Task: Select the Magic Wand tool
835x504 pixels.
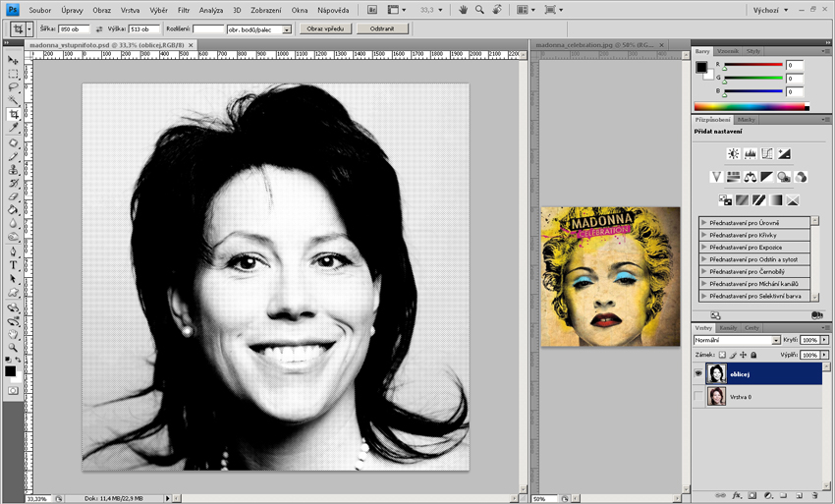Action: pyautogui.click(x=14, y=101)
